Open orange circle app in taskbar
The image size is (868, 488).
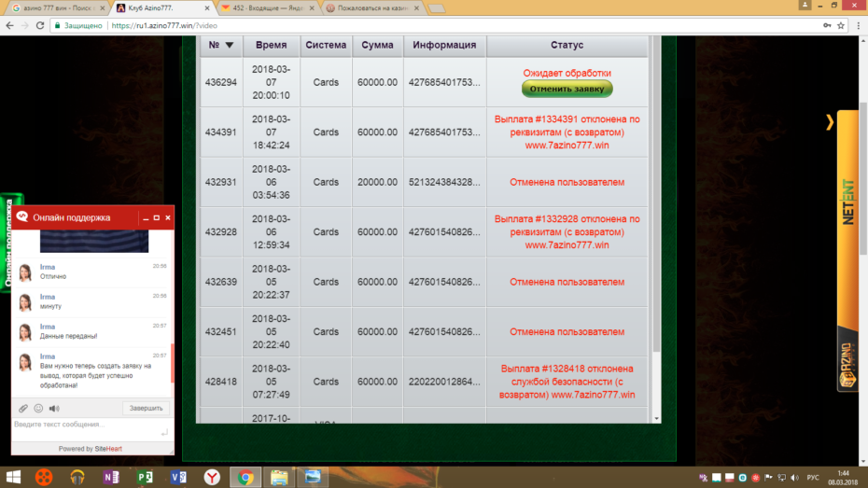[x=44, y=477]
